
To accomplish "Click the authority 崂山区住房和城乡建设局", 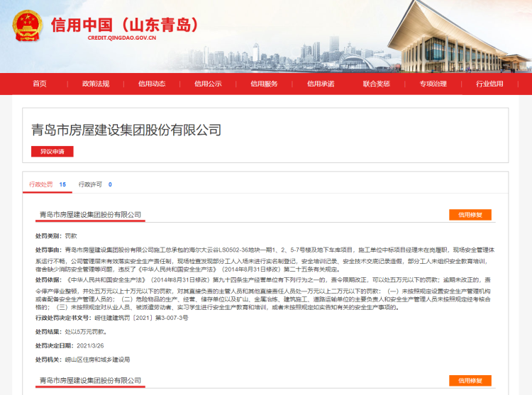I will tap(97, 360).
